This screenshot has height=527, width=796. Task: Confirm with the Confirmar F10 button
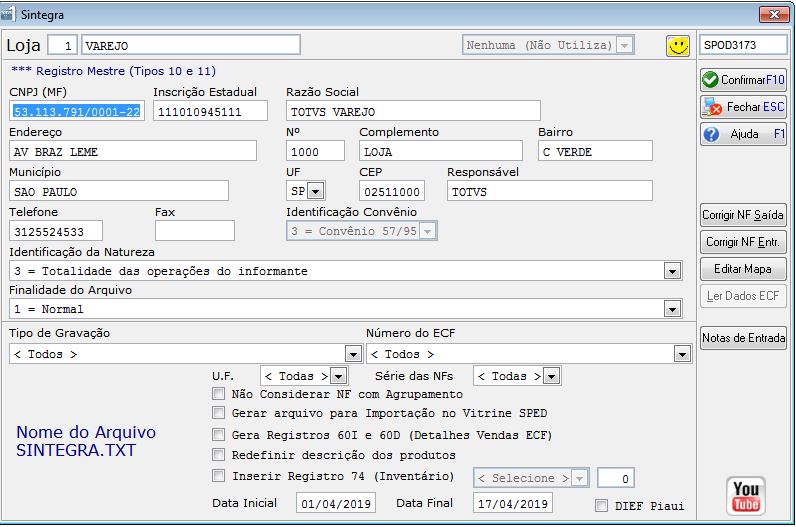pyautogui.click(x=743, y=80)
